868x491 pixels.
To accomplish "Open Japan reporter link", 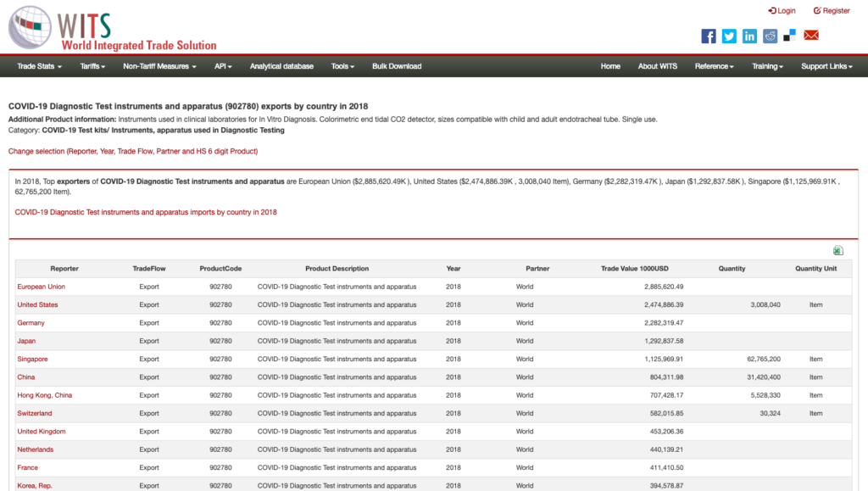I will (26, 341).
